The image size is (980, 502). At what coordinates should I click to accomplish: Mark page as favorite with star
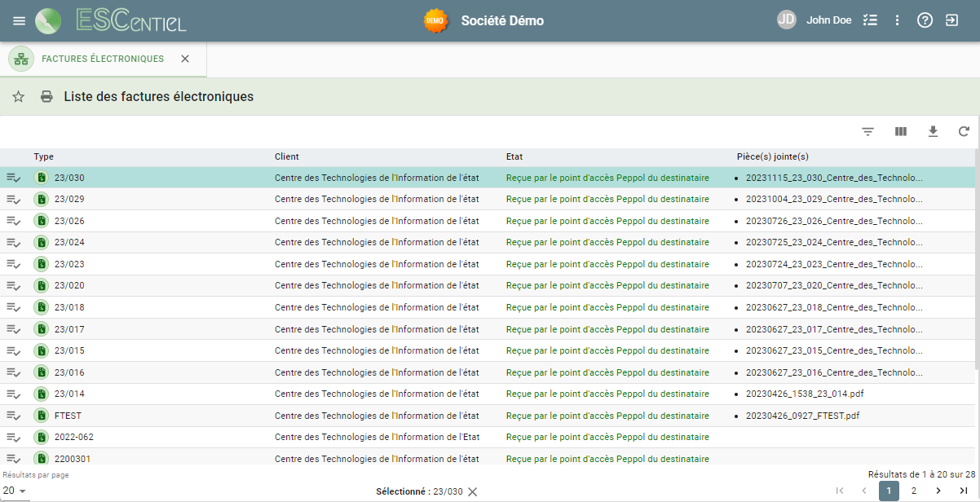[19, 97]
